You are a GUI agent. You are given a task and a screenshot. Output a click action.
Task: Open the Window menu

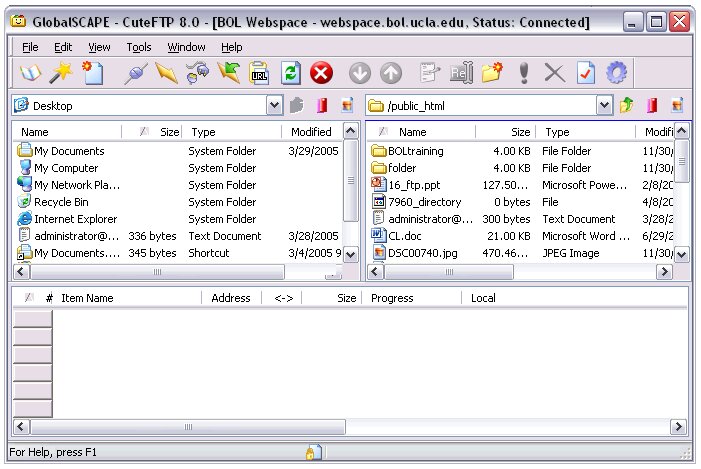point(186,47)
